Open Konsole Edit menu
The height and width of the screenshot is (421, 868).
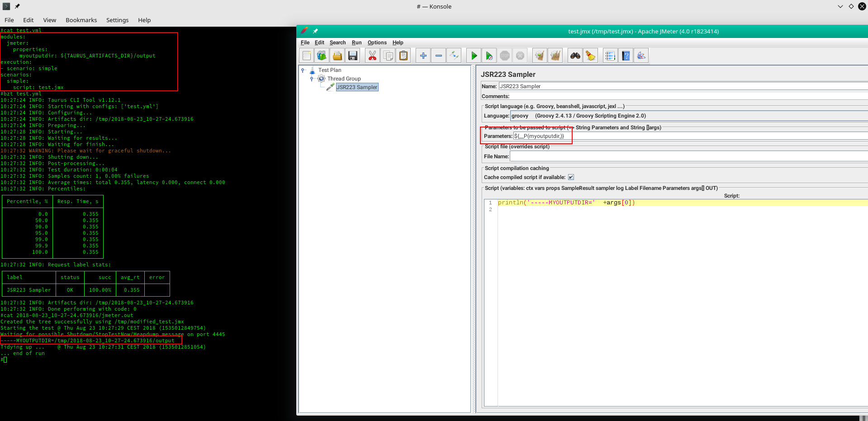(28, 20)
